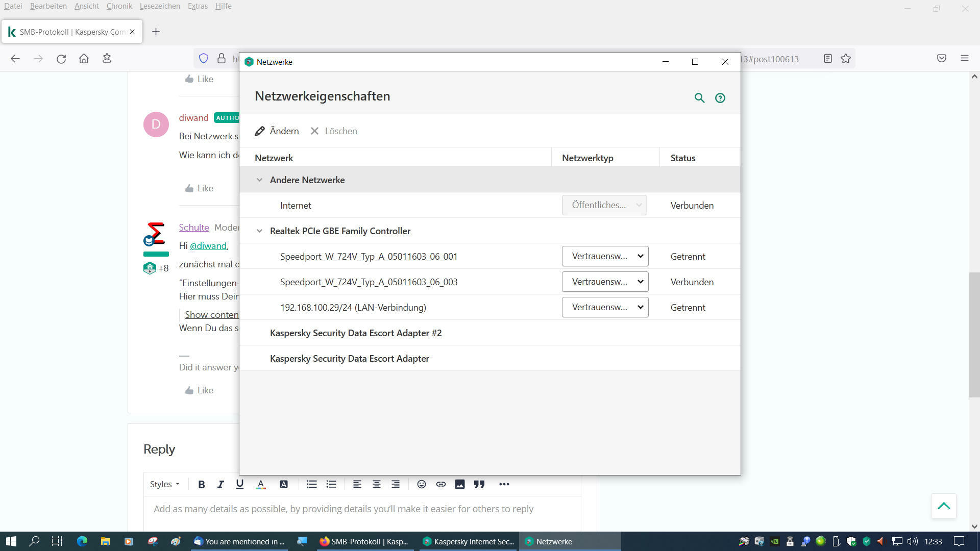Open the Ansicht menu
The width and height of the screenshot is (980, 551).
coord(86,6)
